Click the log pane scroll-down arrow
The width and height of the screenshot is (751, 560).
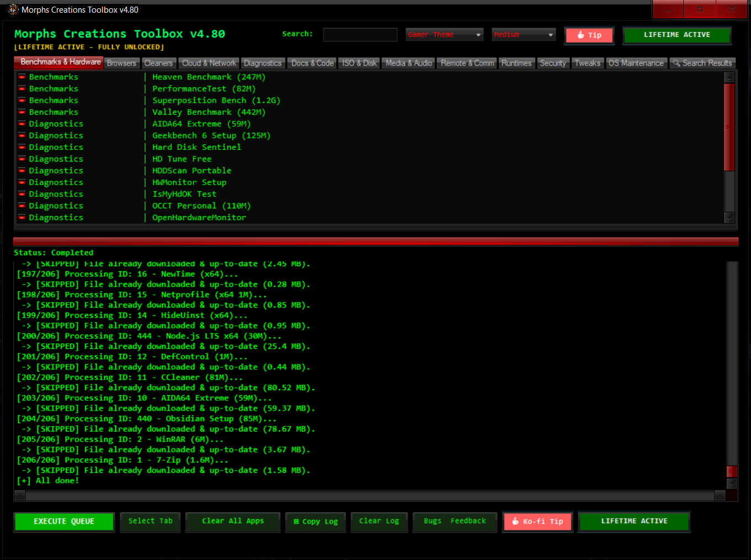click(732, 483)
